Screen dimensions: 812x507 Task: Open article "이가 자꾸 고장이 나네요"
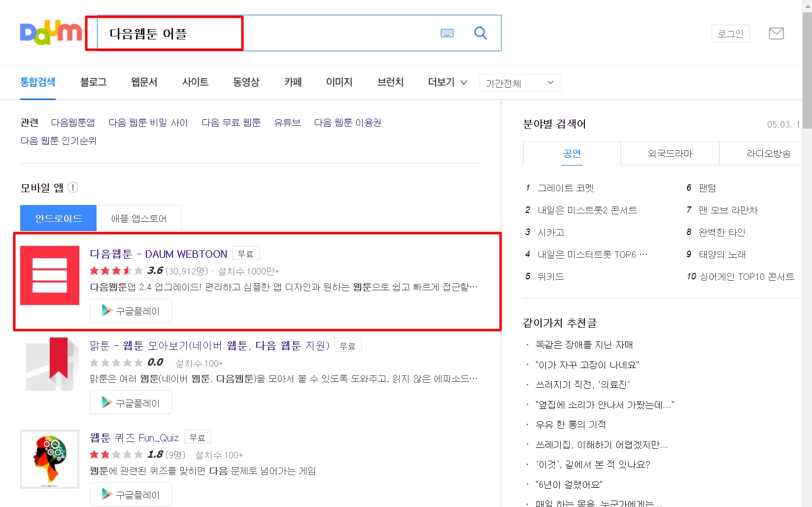pos(587,365)
